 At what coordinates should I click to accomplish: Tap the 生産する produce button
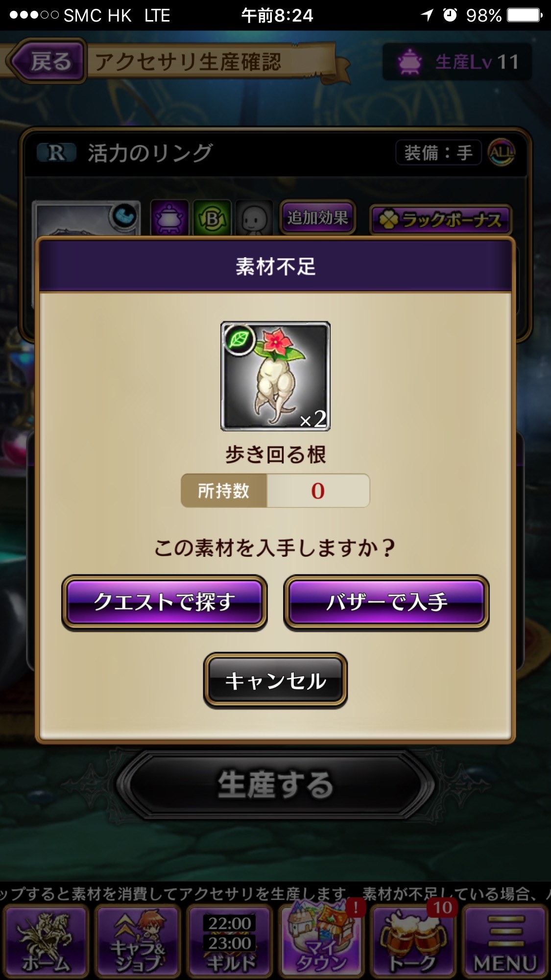click(275, 785)
